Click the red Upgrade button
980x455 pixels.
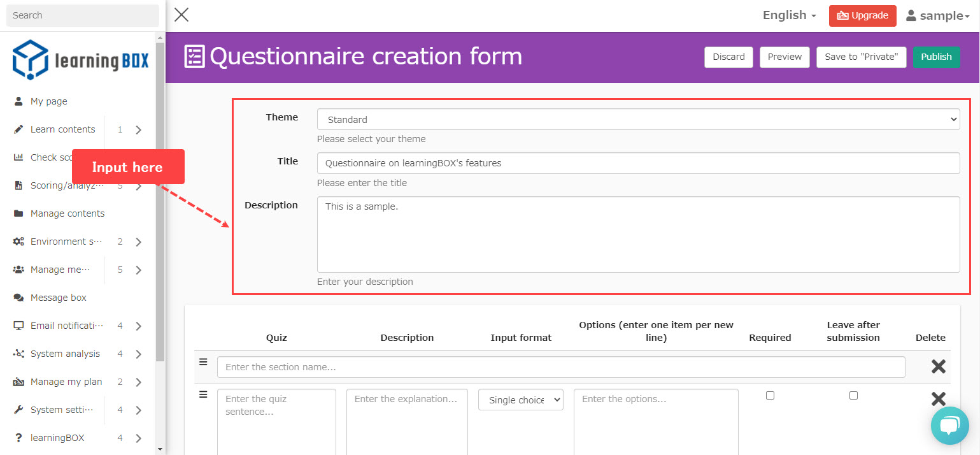click(862, 16)
